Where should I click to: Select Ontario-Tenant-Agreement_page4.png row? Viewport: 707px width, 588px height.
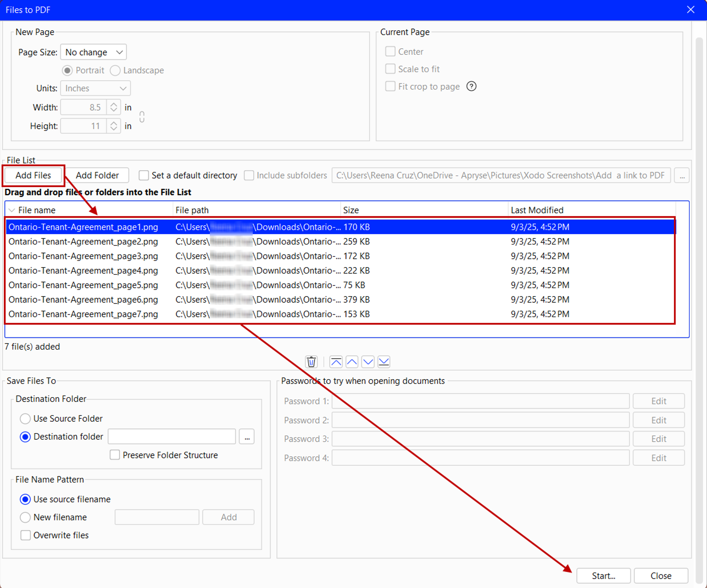pos(83,271)
